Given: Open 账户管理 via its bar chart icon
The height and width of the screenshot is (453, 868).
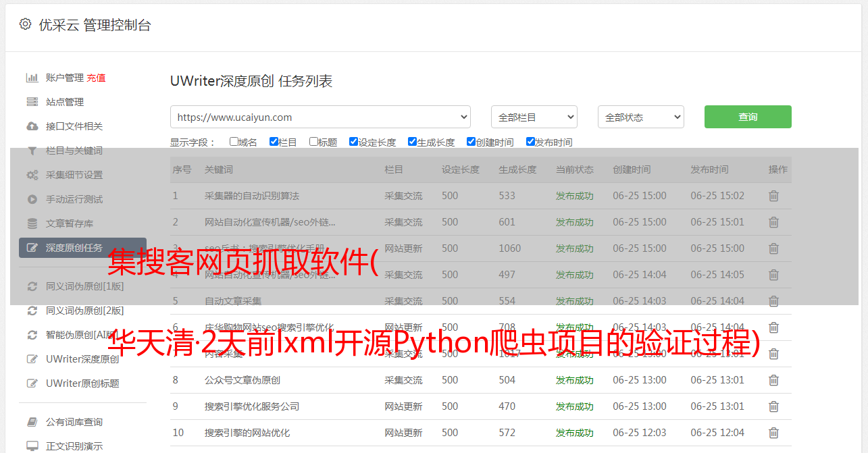Looking at the screenshot, I should [32, 78].
